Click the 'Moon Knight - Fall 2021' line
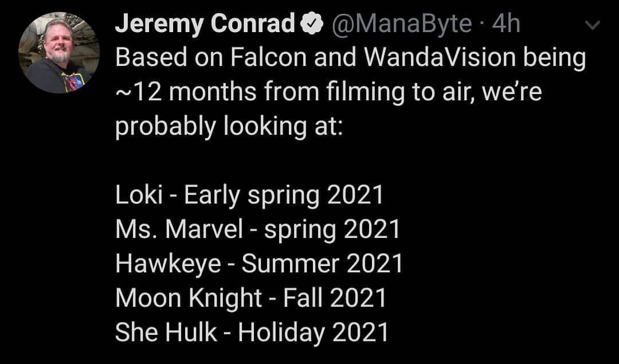The image size is (619, 364). pyautogui.click(x=250, y=298)
